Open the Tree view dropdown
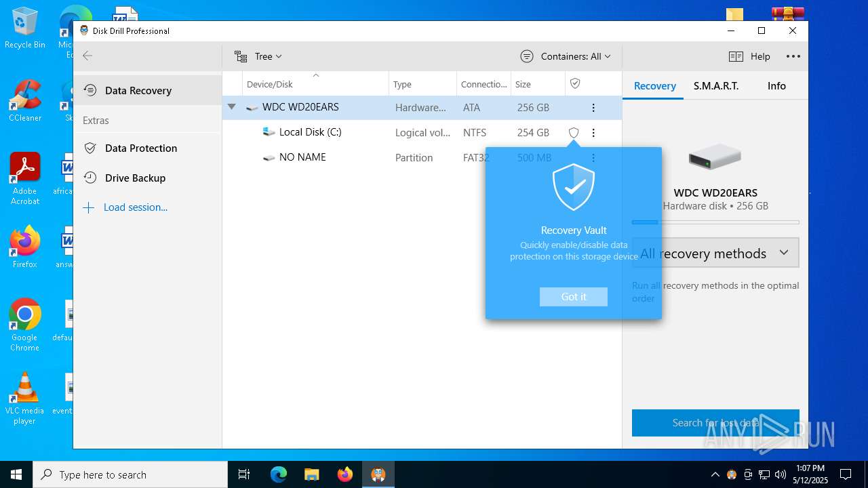Image resolution: width=868 pixels, height=488 pixels. tap(258, 56)
